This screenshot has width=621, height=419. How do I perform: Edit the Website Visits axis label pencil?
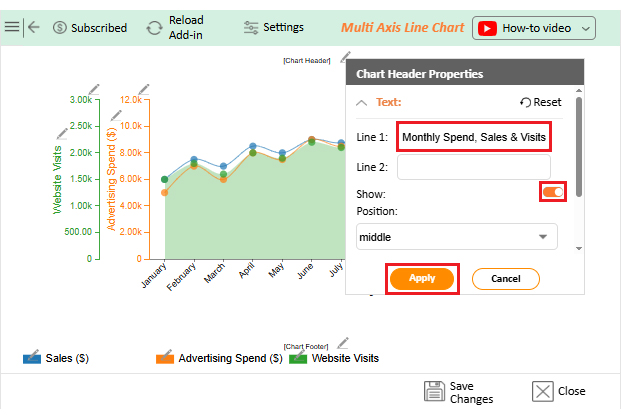tap(63, 132)
